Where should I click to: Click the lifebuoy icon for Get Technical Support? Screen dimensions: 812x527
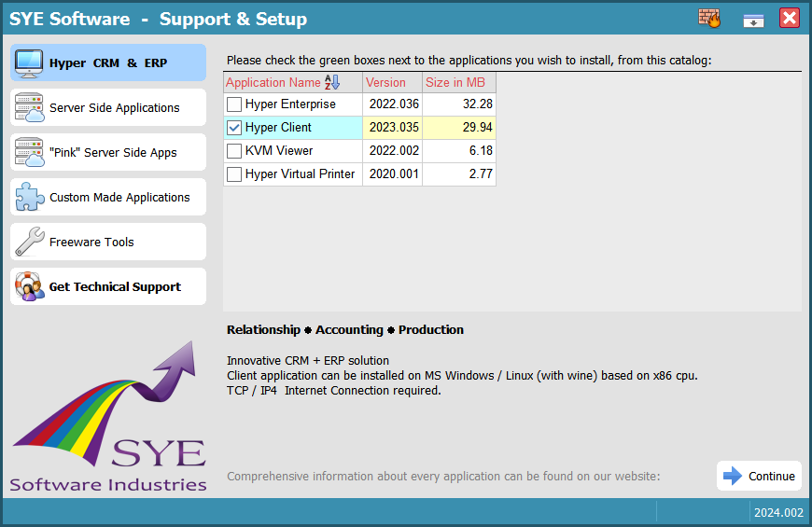pyautogui.click(x=30, y=286)
